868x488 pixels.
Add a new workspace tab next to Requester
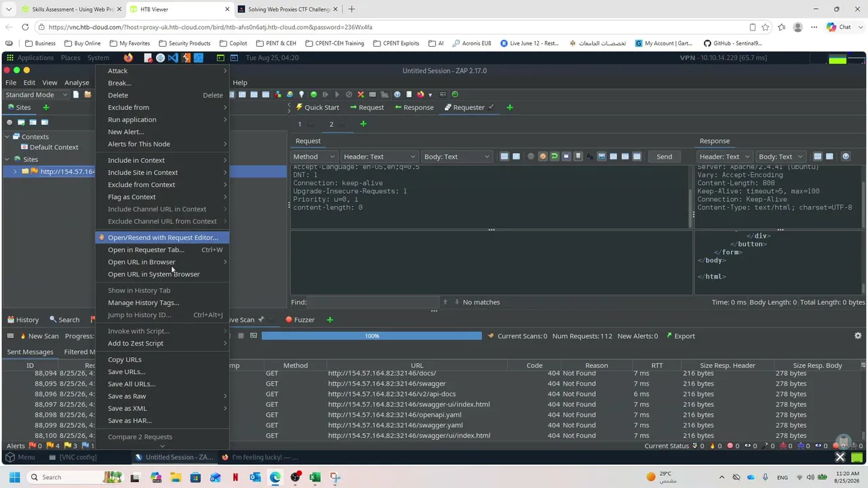pos(510,107)
